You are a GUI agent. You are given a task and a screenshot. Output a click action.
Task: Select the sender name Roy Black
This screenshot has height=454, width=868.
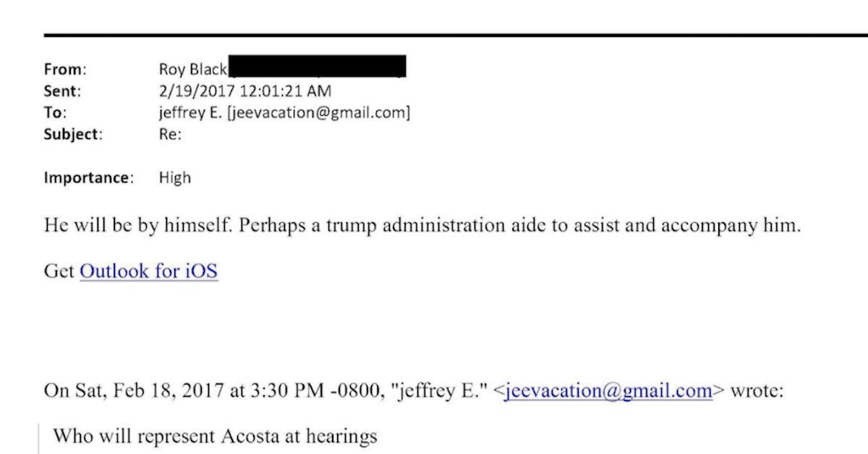pyautogui.click(x=192, y=70)
